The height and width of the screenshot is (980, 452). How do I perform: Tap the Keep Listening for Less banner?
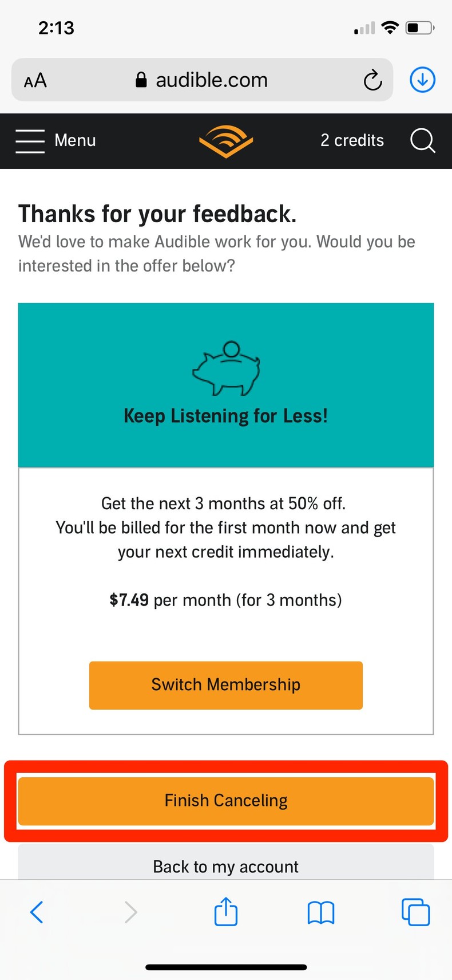[226, 416]
